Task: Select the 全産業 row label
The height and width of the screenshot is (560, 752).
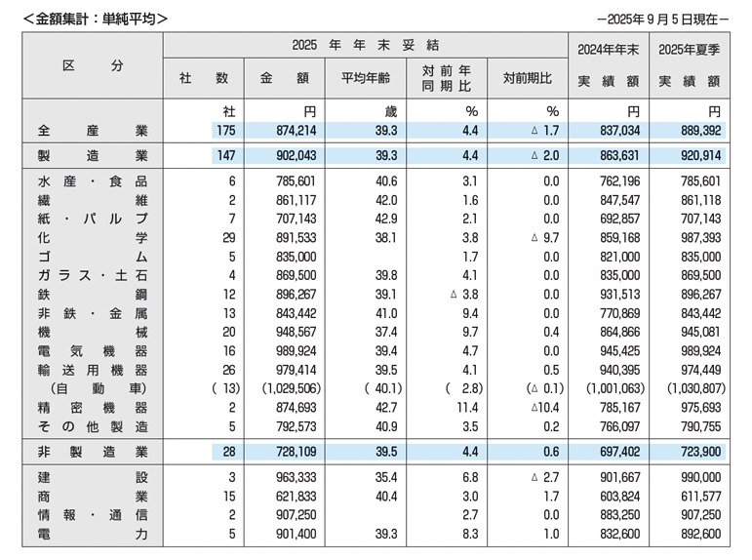Action: (93, 129)
